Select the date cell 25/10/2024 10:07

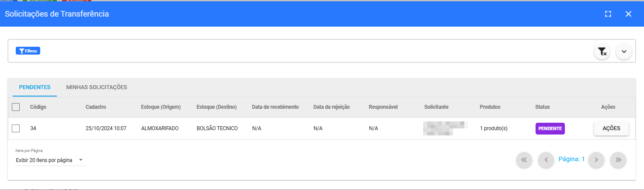point(106,128)
